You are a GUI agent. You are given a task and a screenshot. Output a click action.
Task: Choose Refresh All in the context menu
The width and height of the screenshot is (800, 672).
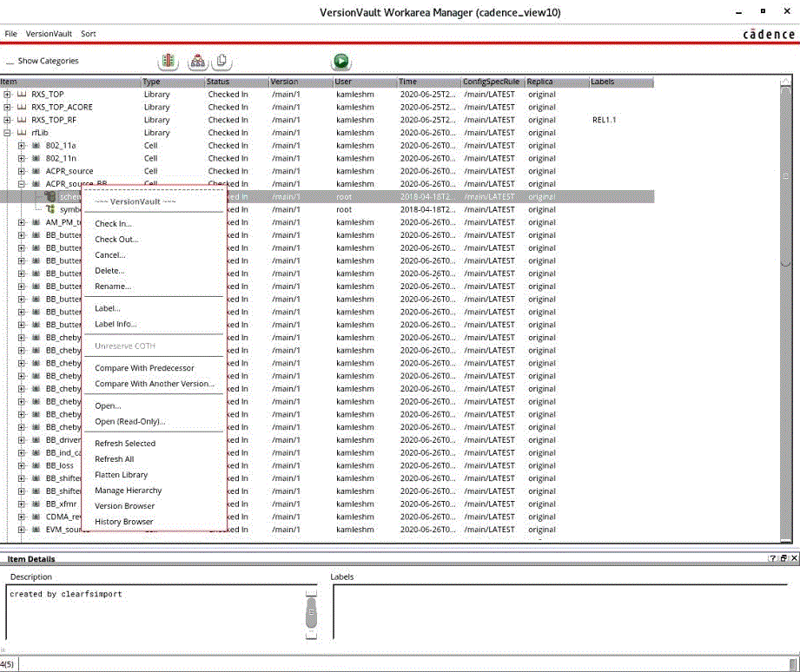tap(114, 458)
